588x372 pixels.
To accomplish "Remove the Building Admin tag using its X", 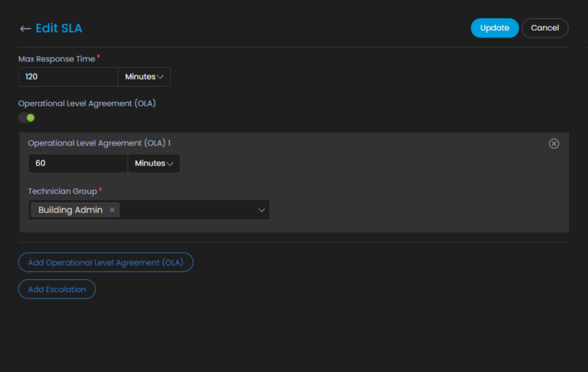I will [x=112, y=210].
